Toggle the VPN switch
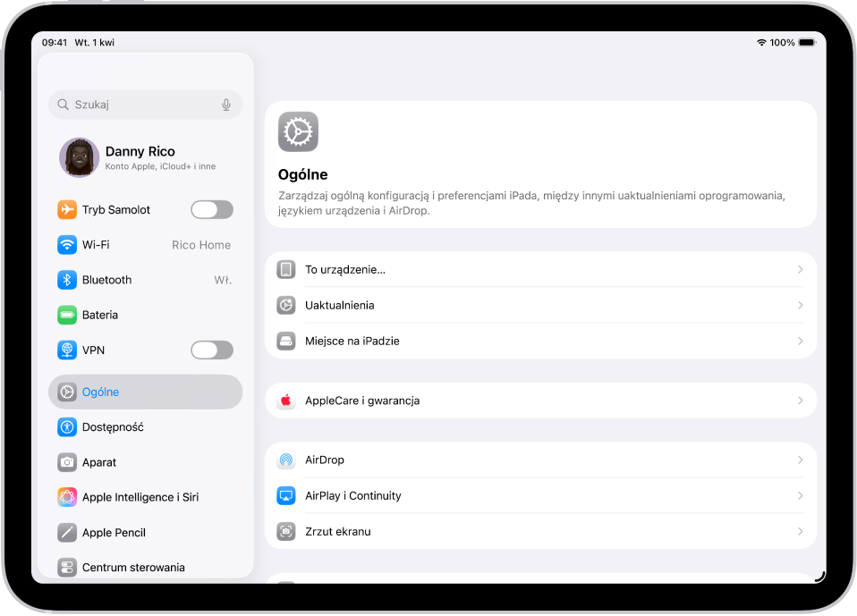The image size is (857, 616). [212, 350]
